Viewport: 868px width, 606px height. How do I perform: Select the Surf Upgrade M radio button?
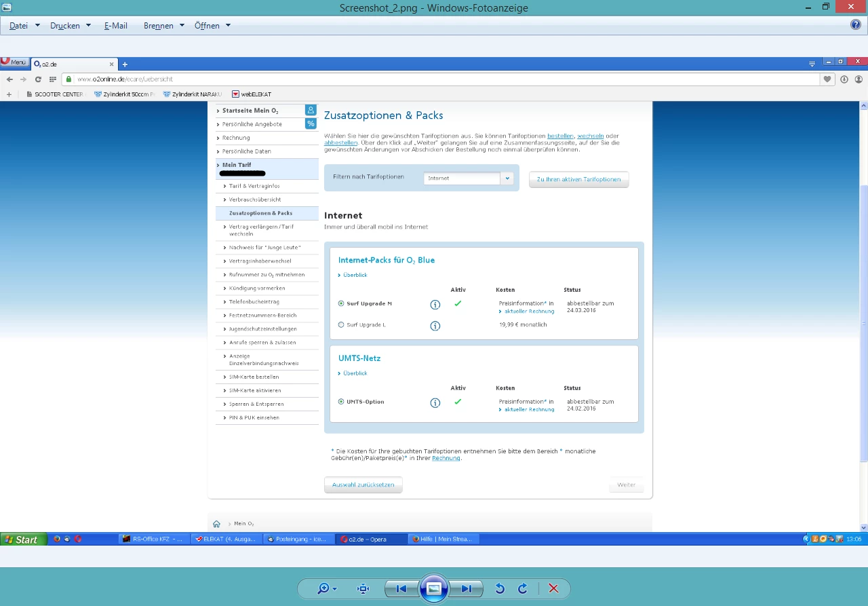pyautogui.click(x=341, y=303)
